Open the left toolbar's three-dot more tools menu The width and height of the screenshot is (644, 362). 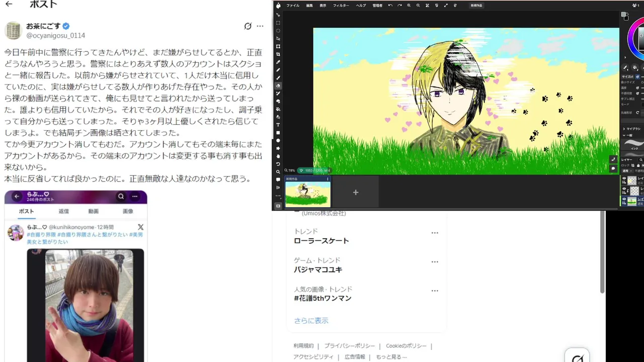[x=278, y=195]
